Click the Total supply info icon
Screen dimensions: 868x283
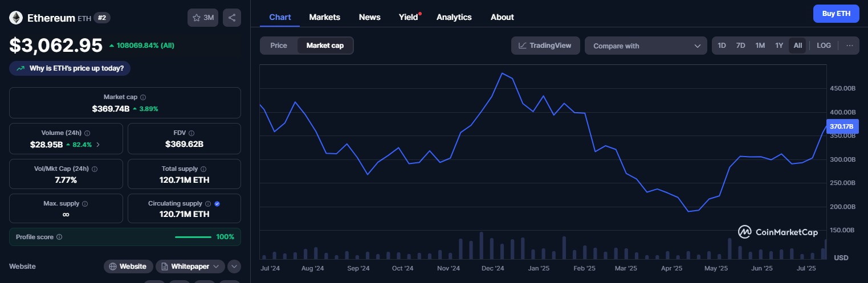coord(203,169)
